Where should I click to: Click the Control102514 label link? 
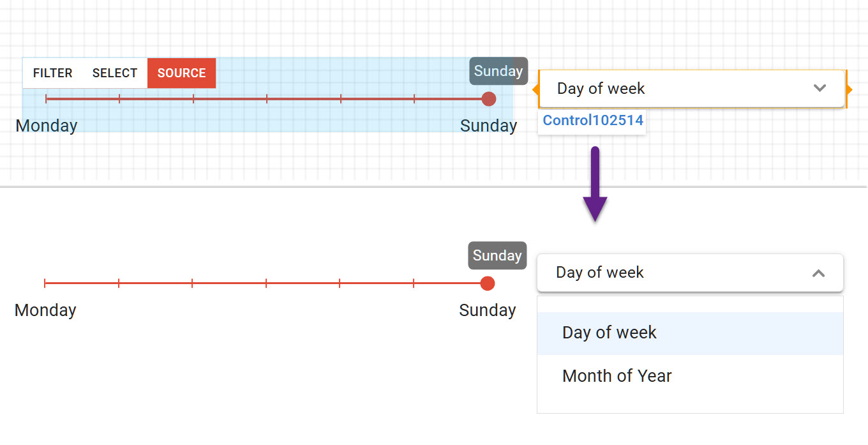pyautogui.click(x=593, y=120)
